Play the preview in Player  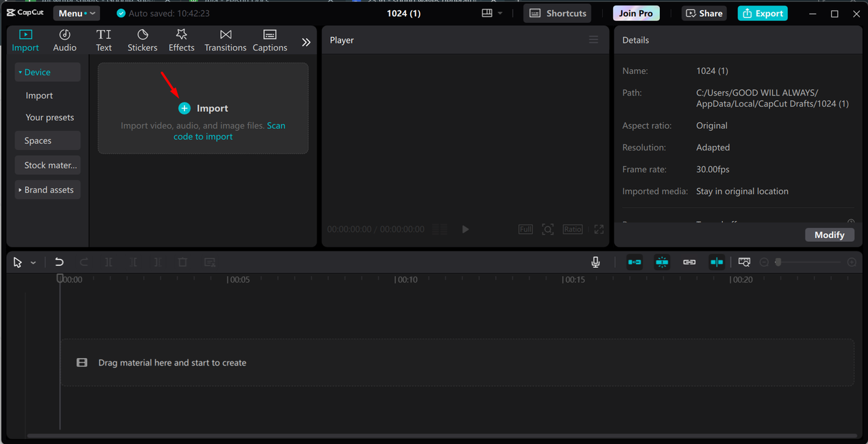[465, 230]
